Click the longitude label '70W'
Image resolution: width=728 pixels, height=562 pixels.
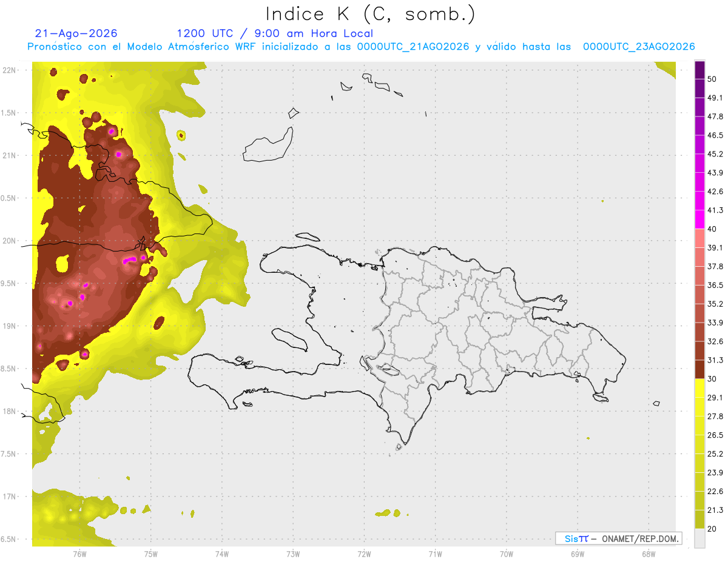tap(507, 554)
